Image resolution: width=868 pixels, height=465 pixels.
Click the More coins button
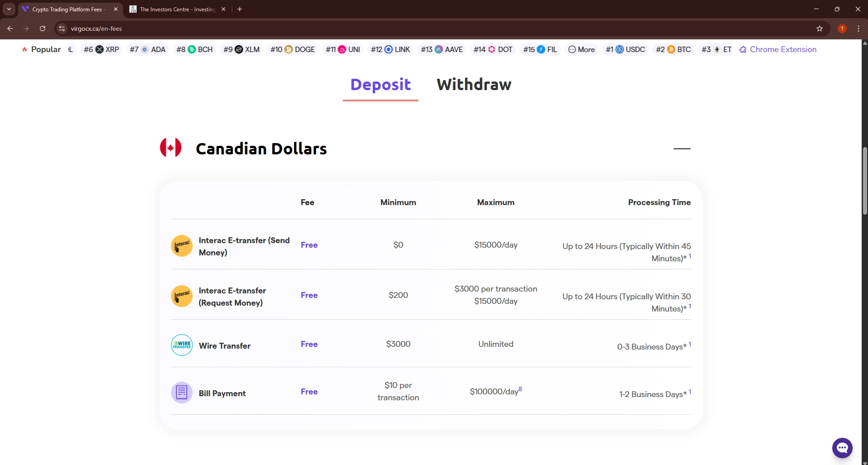click(x=582, y=49)
